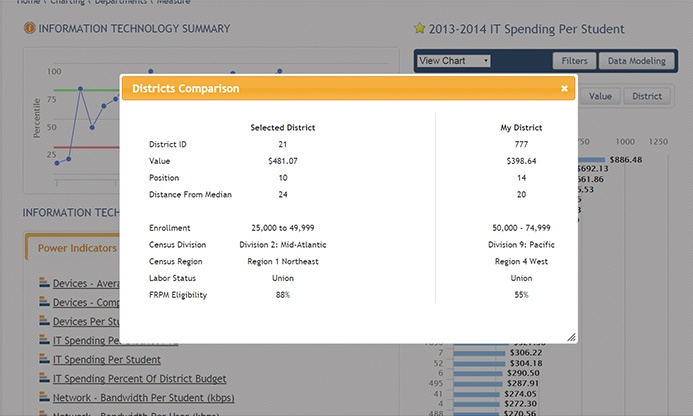Open the Devices - Comp link
Viewport: 693px width, 416px height.
pos(86,302)
